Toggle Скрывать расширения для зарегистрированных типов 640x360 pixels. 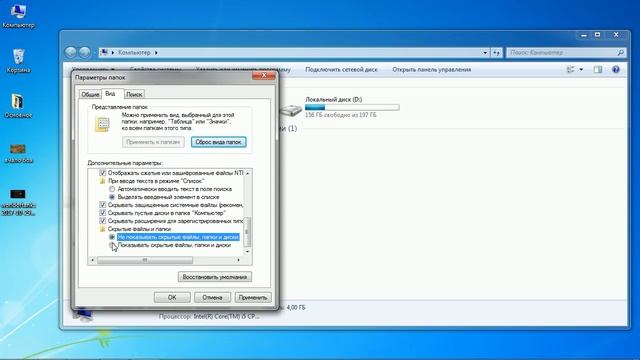[102, 221]
